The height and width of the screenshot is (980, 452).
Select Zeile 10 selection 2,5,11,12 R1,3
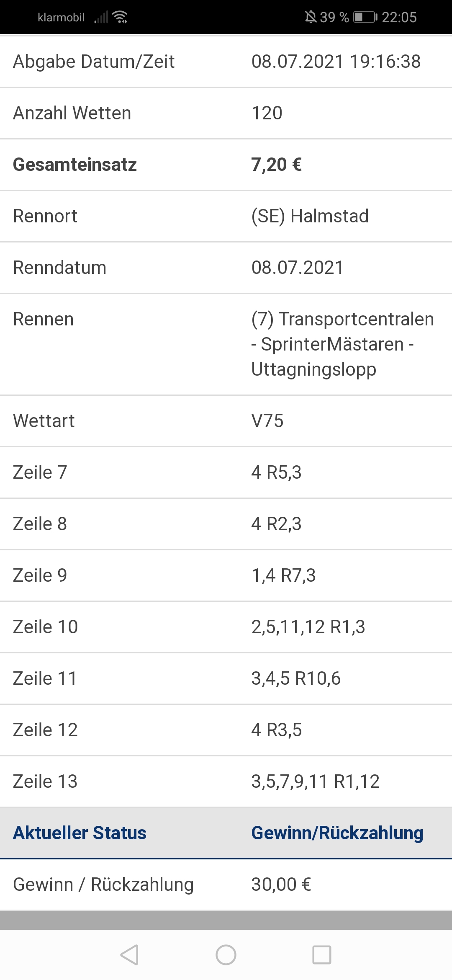(308, 627)
